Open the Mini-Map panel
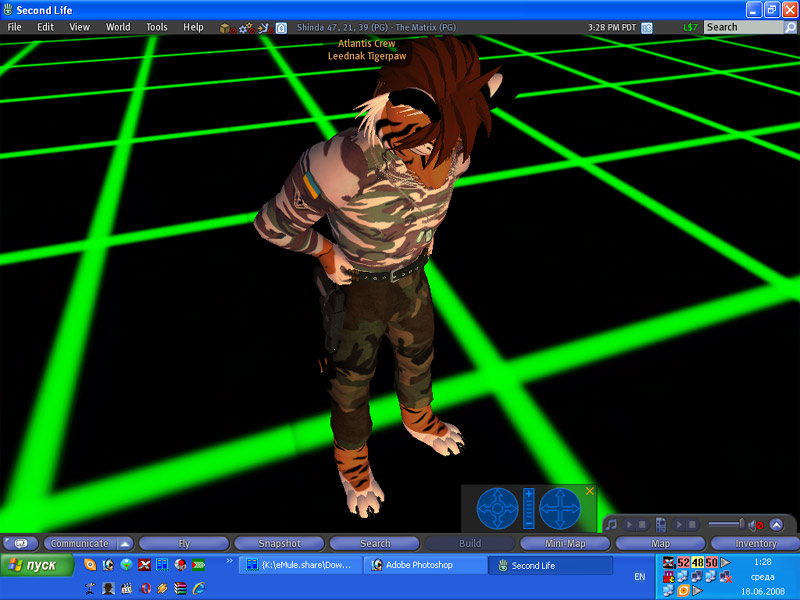Viewport: 800px width, 600px height. [x=565, y=543]
